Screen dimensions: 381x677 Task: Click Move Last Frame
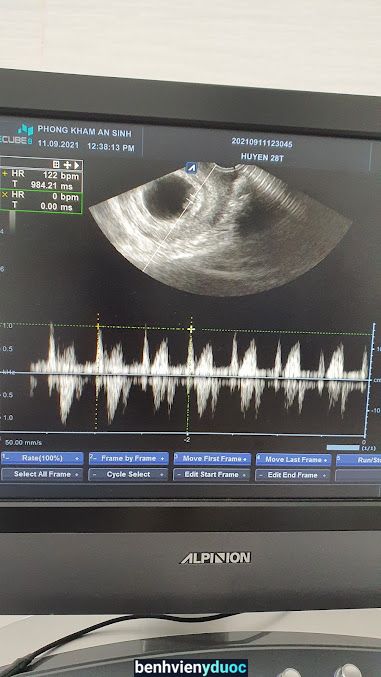pos(293,460)
